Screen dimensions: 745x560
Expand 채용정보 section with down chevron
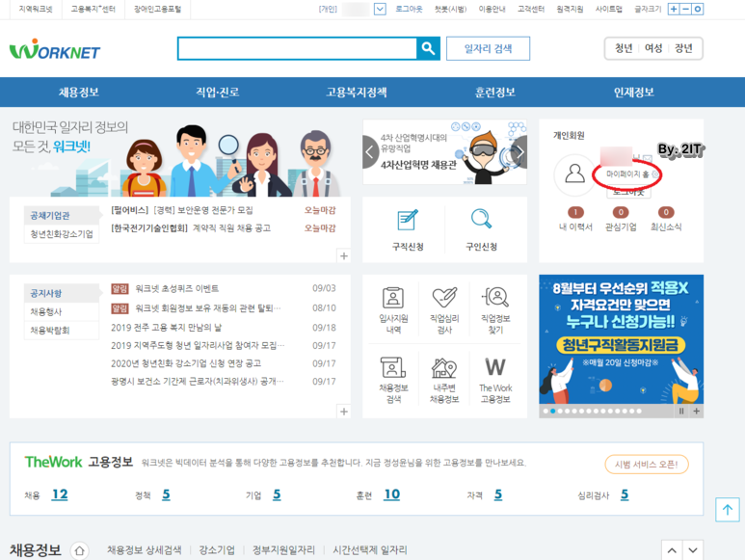tap(693, 550)
